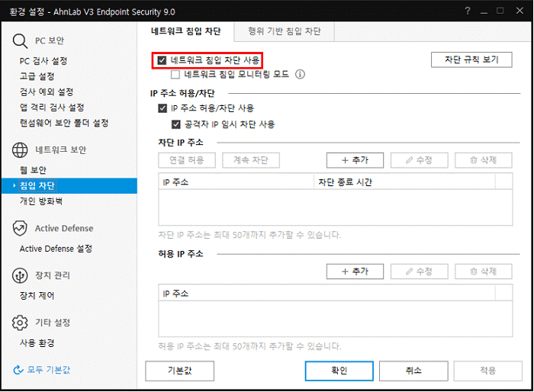Select 침입 차단 in sidebar
534x392 pixels.
point(69,185)
